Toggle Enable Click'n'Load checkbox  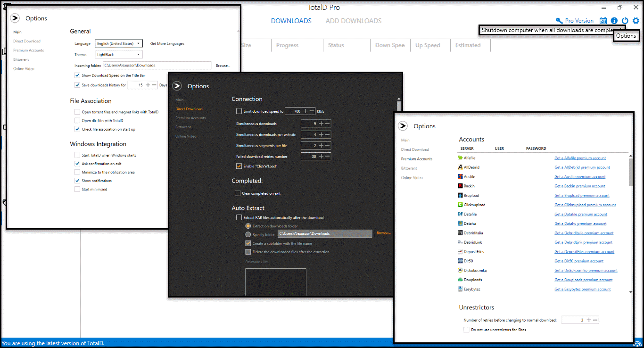click(x=239, y=166)
